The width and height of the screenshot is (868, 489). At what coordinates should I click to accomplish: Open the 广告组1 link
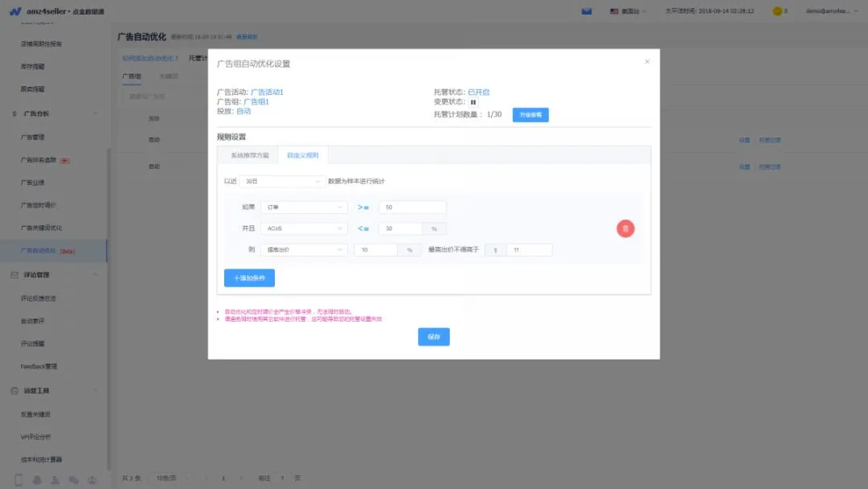(256, 102)
